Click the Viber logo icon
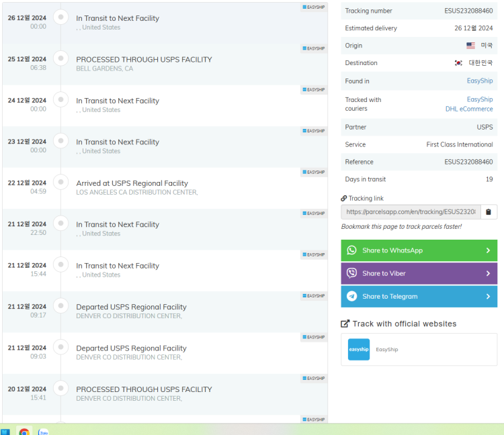The width and height of the screenshot is (504, 435). 351,273
